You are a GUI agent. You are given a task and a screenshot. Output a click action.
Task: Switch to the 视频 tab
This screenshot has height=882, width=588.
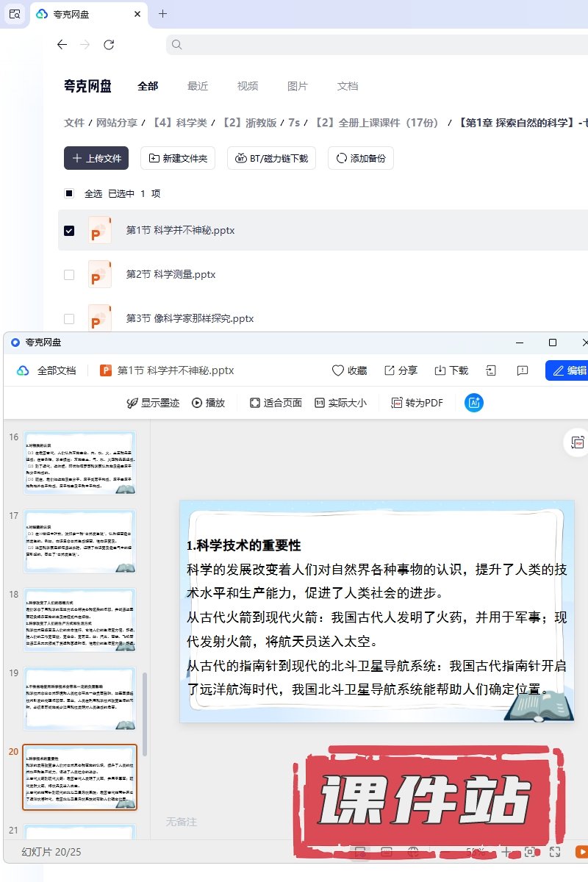(248, 86)
